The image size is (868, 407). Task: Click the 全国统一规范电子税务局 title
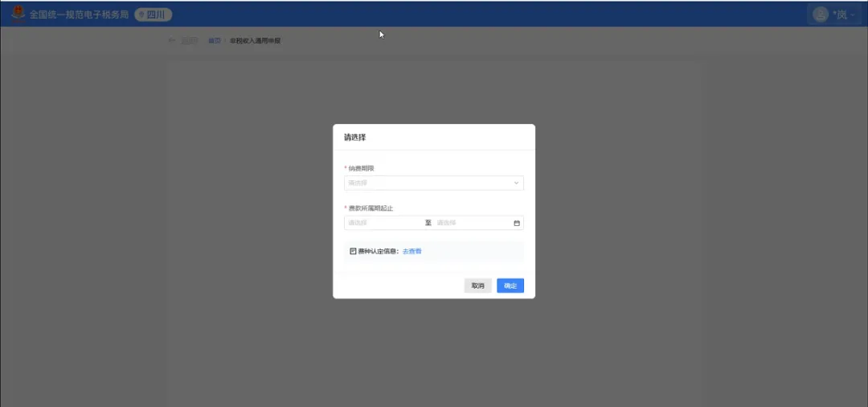tap(79, 14)
